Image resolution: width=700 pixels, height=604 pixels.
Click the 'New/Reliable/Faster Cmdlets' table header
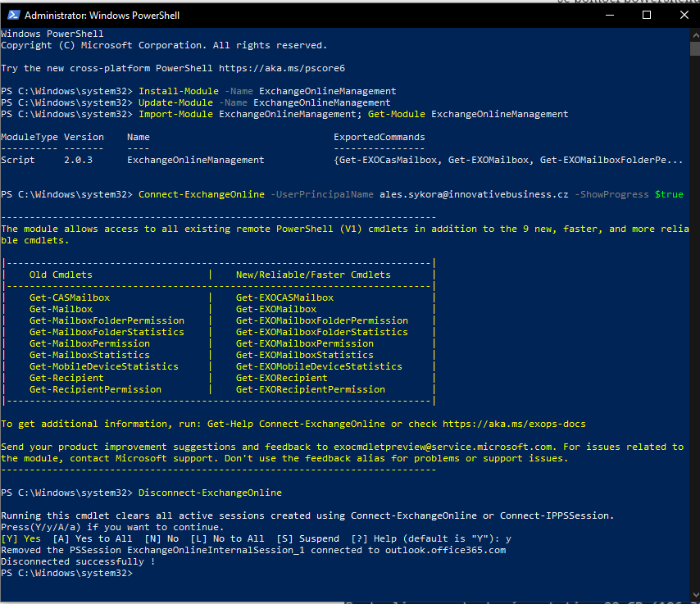click(313, 275)
